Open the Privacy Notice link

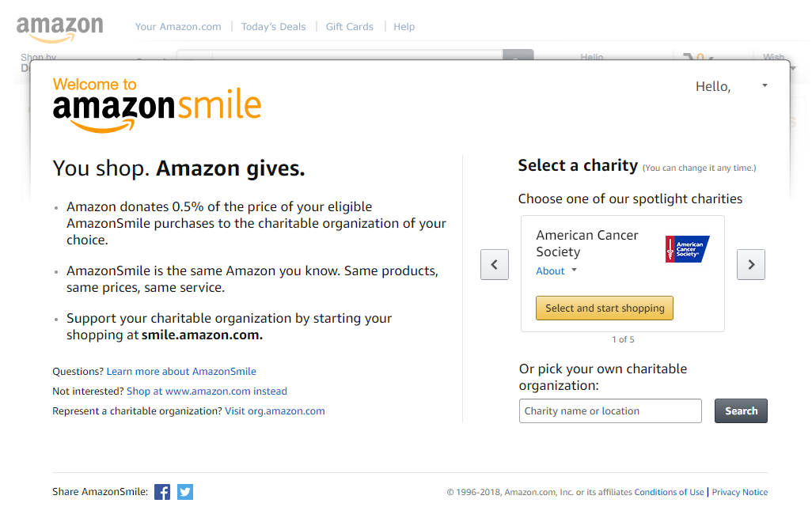[x=739, y=492]
